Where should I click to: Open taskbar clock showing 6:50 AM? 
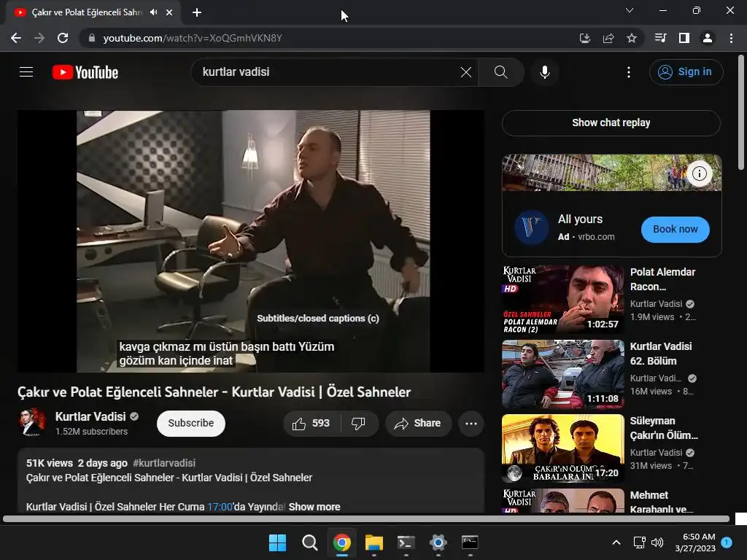point(695,542)
